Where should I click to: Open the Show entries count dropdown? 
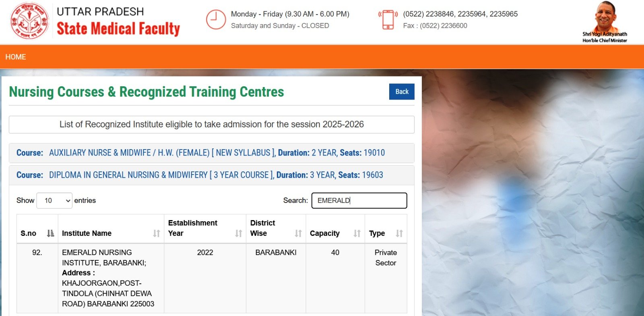[x=54, y=201]
